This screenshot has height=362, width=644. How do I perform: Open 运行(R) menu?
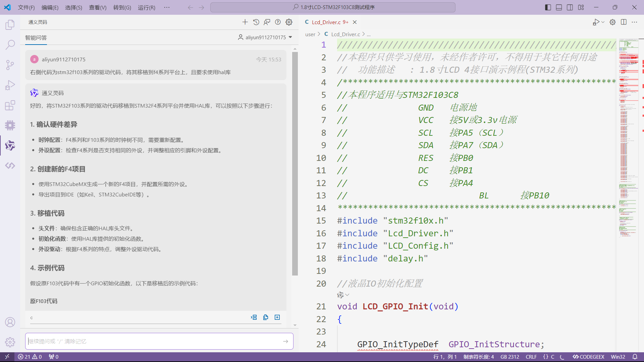(147, 7)
